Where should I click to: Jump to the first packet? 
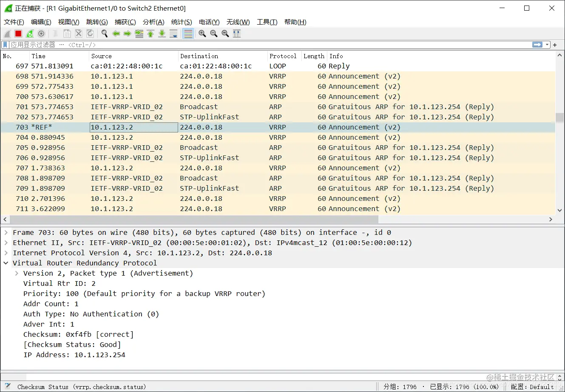(x=150, y=34)
